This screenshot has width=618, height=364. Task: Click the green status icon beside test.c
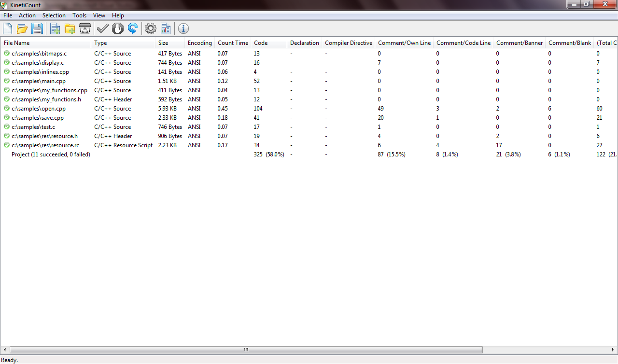coord(7,126)
